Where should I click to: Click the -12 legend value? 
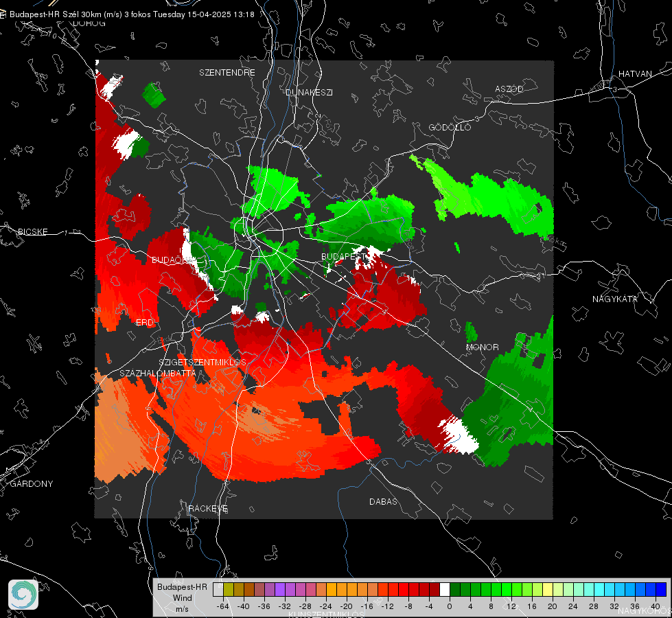387,606
